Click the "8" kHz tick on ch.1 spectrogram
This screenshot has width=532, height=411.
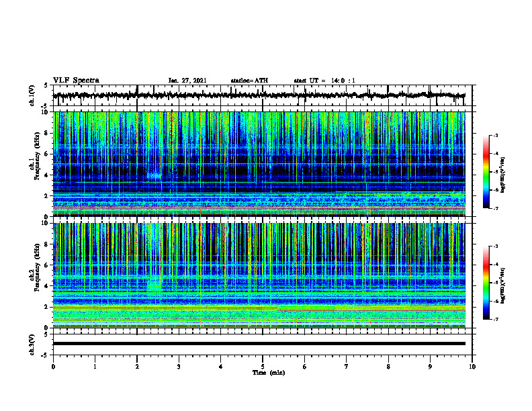tap(47, 133)
